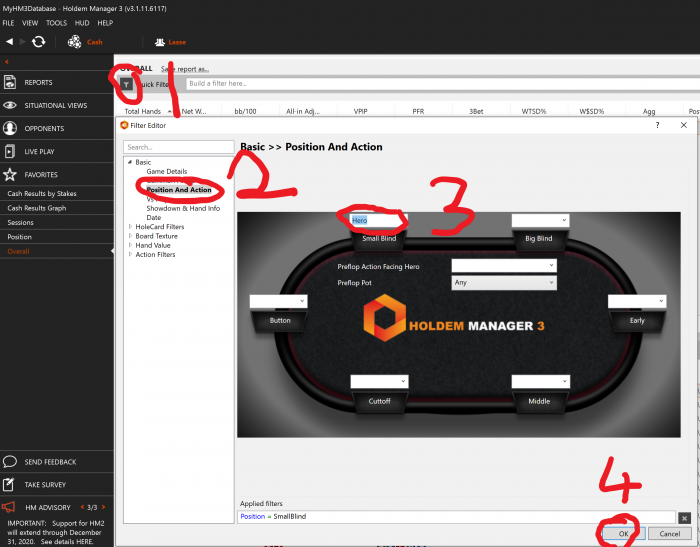Select Game Details tree item
The height and width of the screenshot is (547, 700).
click(x=167, y=171)
